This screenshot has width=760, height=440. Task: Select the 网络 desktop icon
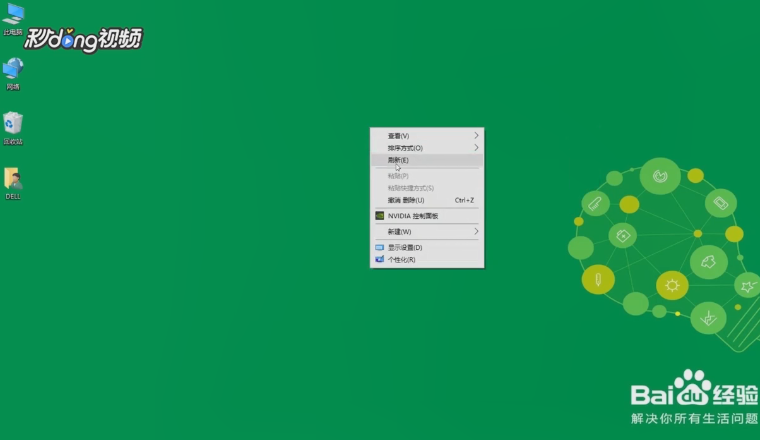click(x=13, y=74)
